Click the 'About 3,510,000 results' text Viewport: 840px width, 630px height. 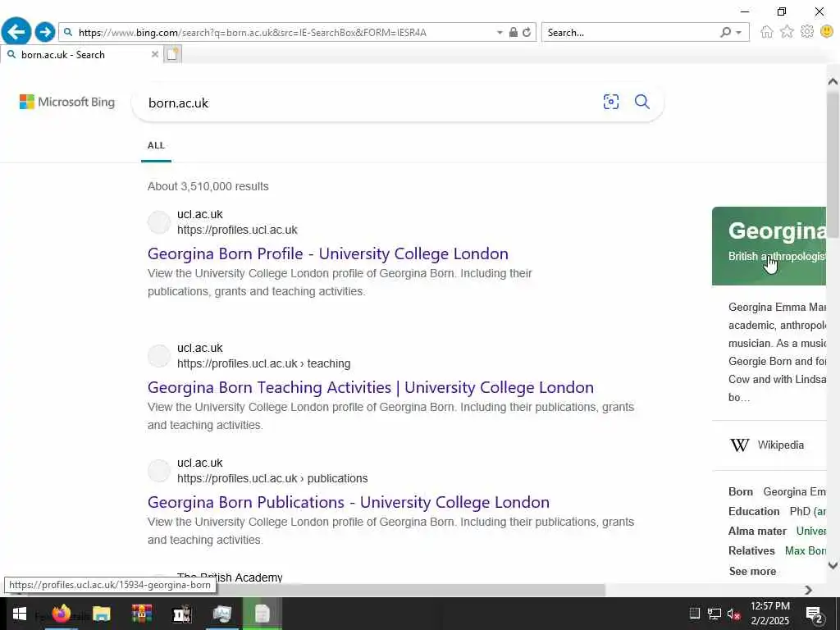(x=208, y=186)
